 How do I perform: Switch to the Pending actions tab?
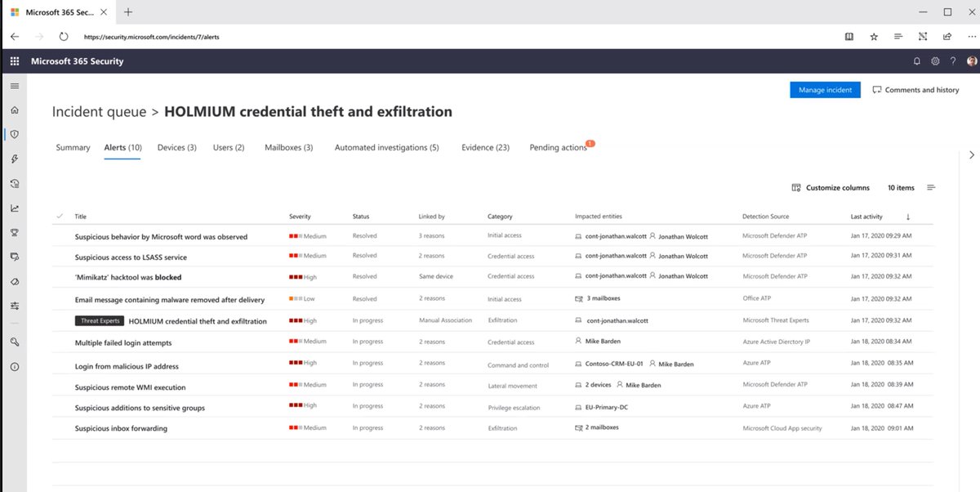pos(558,148)
